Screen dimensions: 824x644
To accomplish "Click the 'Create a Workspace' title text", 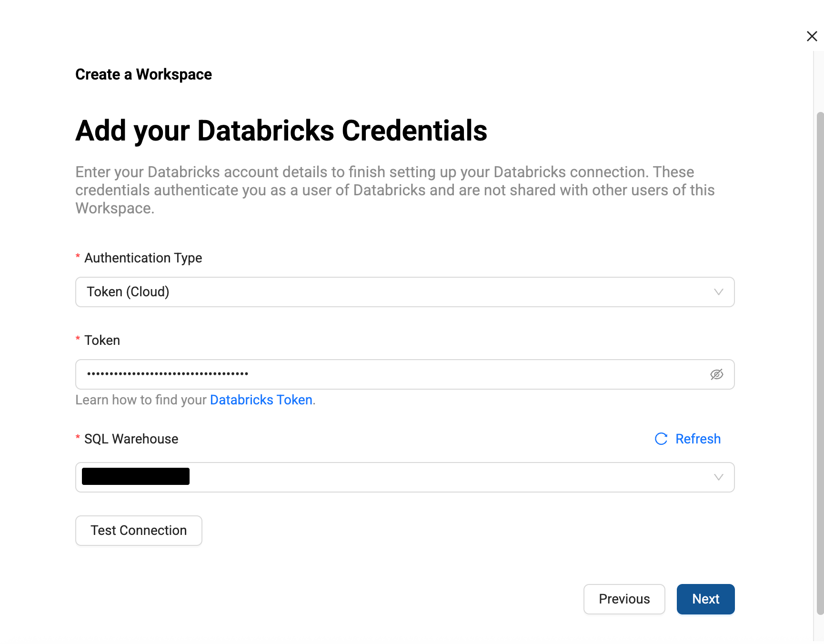I will click(143, 74).
